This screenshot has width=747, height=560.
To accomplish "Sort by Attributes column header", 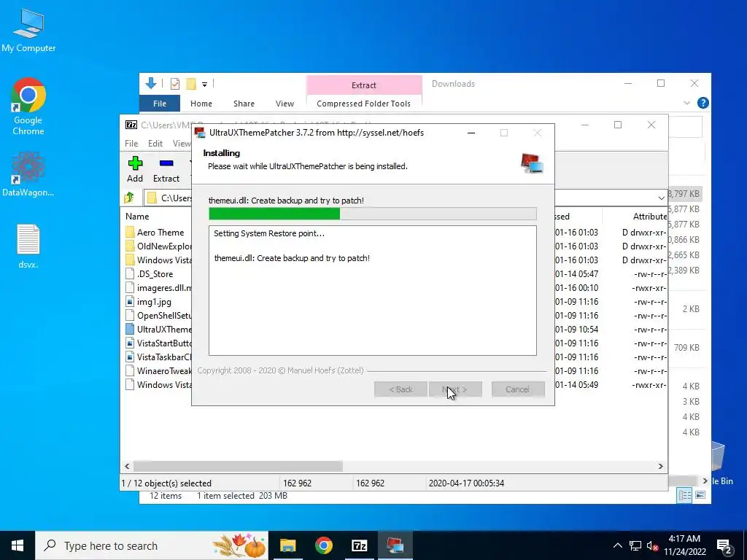I will [650, 216].
